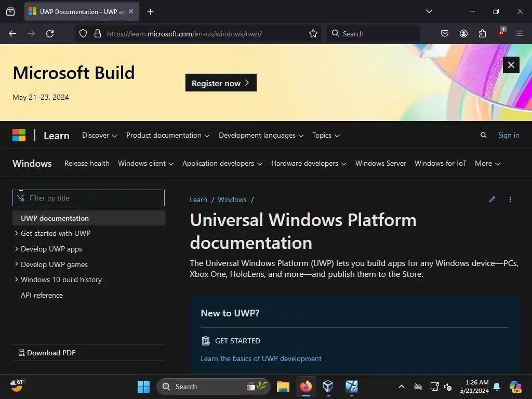Click the Filter by title field

coord(88,198)
